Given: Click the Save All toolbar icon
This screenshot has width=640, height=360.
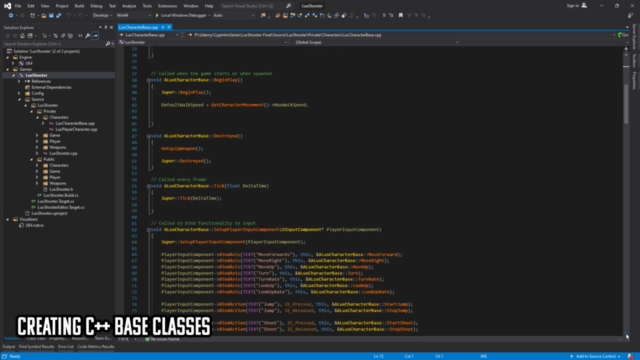Looking at the screenshot, I should pyautogui.click(x=58, y=16).
